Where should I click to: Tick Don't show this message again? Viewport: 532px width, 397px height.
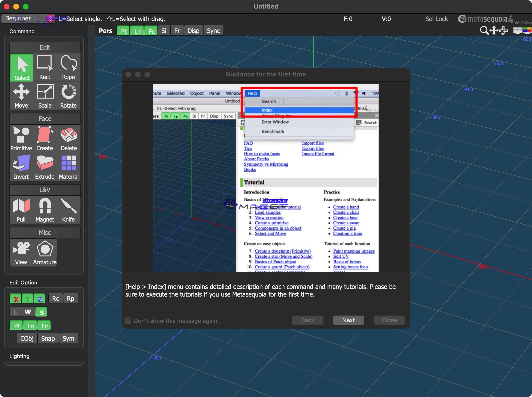pos(128,321)
